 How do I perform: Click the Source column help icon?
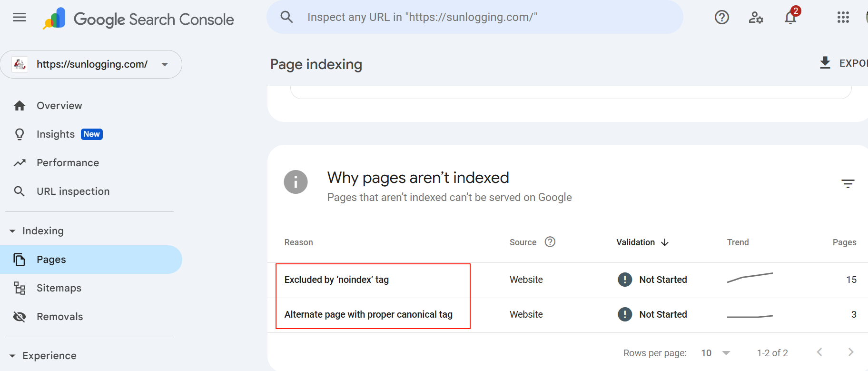tap(550, 242)
